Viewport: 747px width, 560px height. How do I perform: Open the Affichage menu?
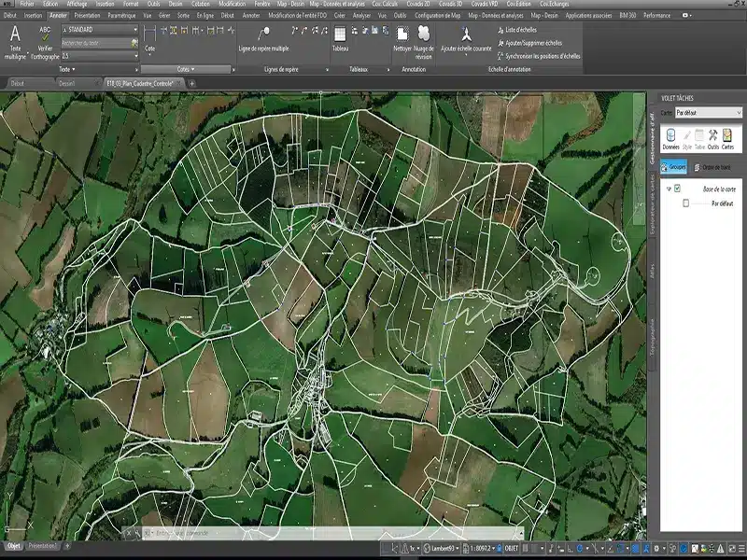tap(77, 5)
